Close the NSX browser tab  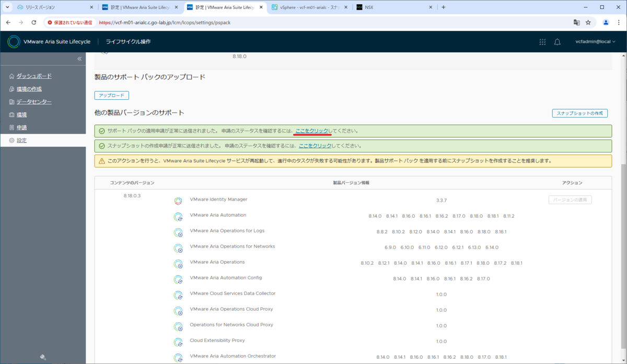tap(430, 7)
